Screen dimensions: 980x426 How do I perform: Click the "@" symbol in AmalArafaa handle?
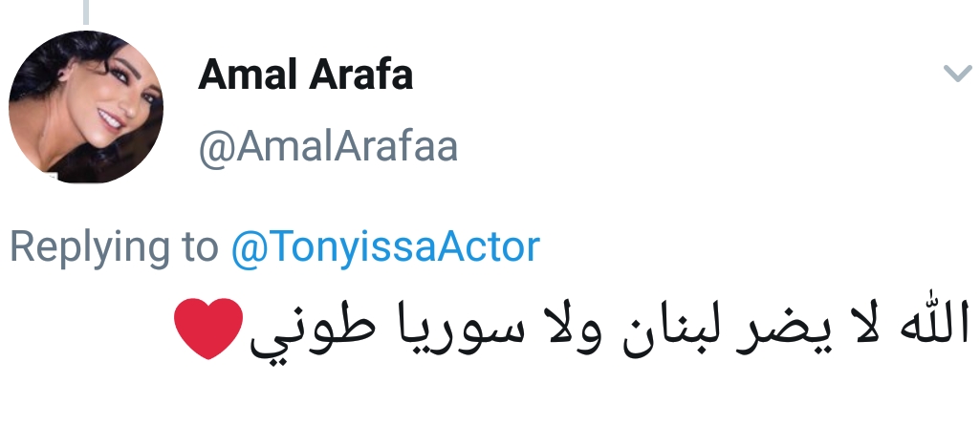212,148
